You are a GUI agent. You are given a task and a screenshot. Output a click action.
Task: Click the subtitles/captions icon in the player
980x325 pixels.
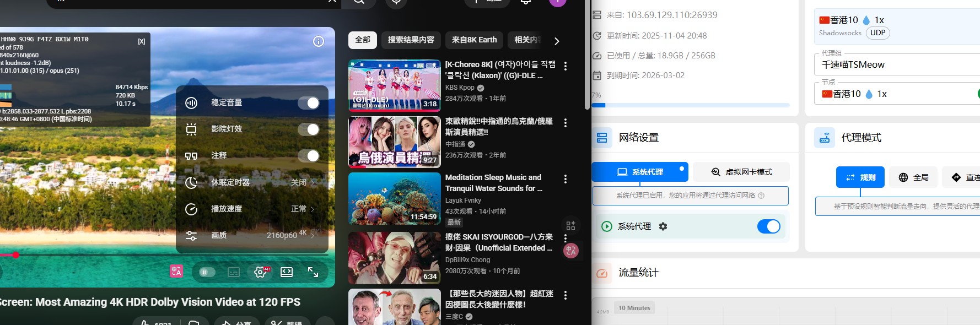pos(234,272)
